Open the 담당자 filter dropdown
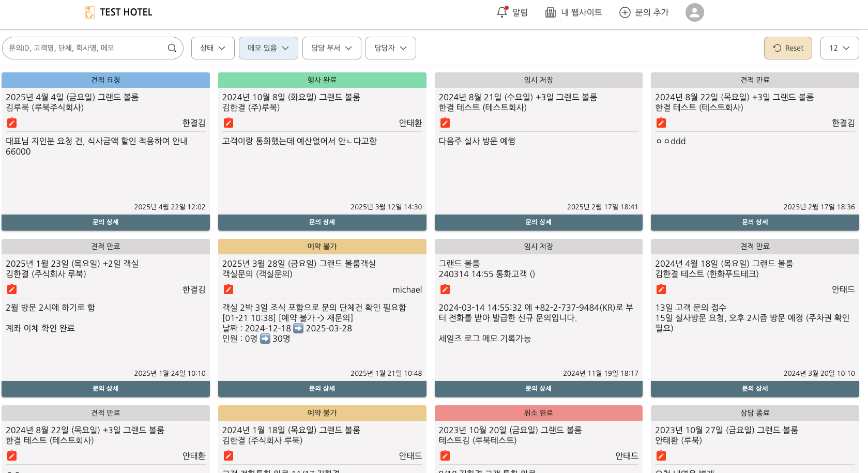Viewport: 868px width, 473px height. pos(390,48)
